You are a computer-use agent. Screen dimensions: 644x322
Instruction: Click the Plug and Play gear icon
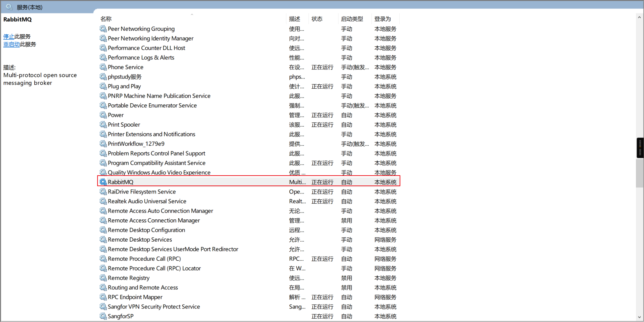click(103, 86)
